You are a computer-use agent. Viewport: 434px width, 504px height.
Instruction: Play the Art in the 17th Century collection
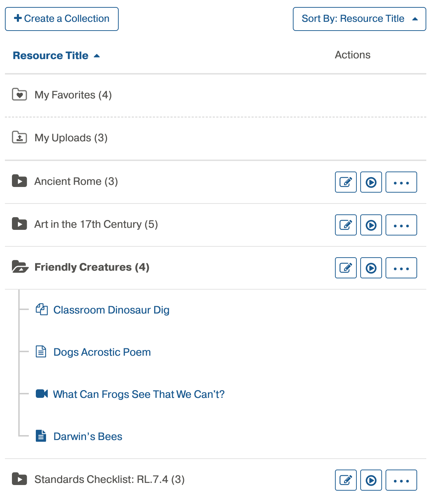pos(371,225)
